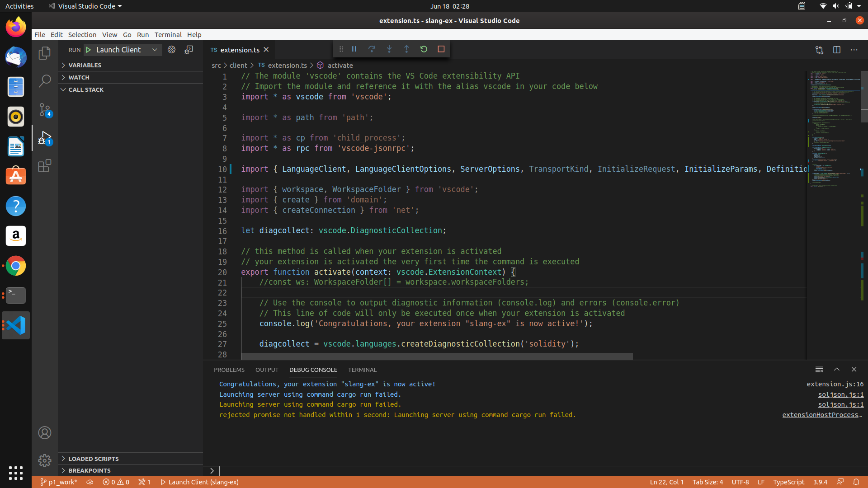868x488 pixels.
Task: Show Applications grid in the dock
Action: point(16,473)
